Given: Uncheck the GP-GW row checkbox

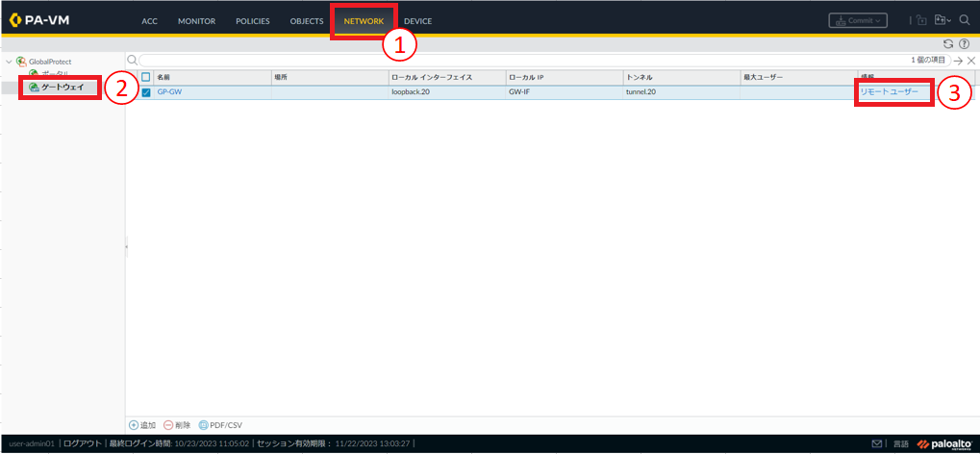Looking at the screenshot, I should [x=146, y=92].
